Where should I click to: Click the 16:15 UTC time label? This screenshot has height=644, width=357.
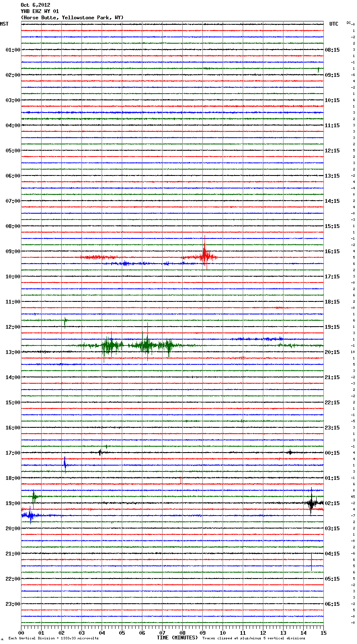[x=332, y=251]
